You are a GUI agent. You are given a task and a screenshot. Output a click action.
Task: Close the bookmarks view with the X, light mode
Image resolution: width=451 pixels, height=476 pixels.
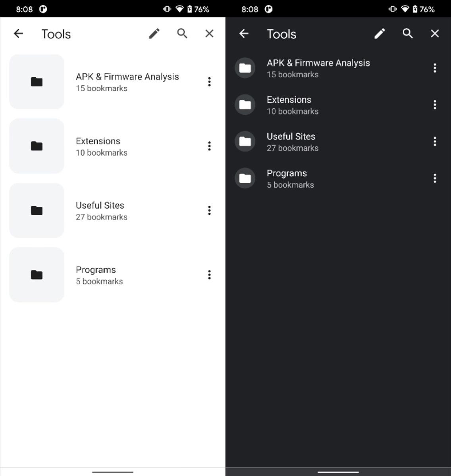pos(209,33)
